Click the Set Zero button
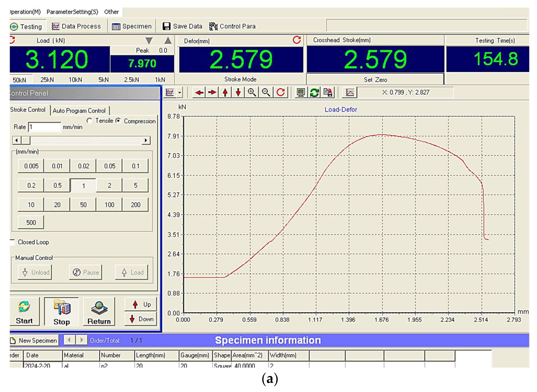The width and height of the screenshot is (537, 392). click(375, 80)
